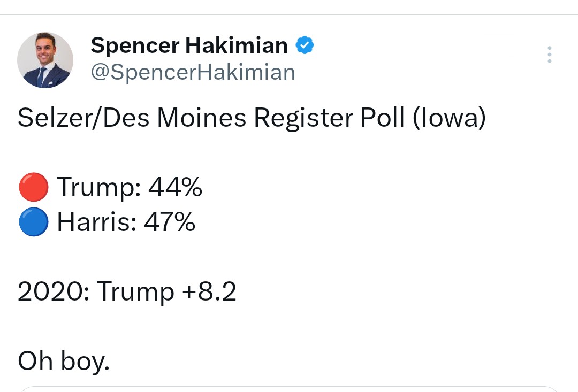Viewport: 578px width, 392px height.
Task: Click (Iowa) at the end of the first line
Action: click(x=449, y=118)
